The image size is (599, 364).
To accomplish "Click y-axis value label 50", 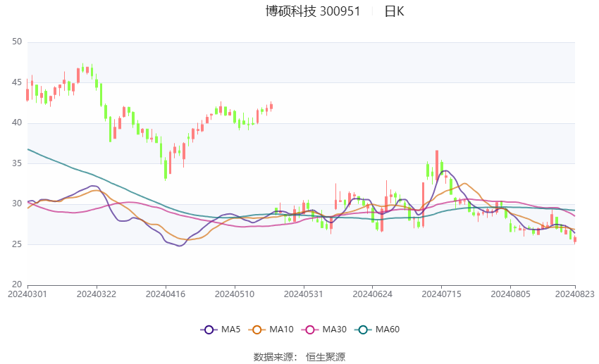I will coord(17,42).
